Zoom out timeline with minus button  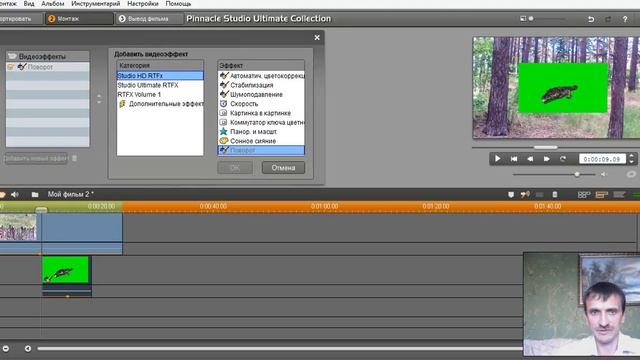pyautogui.click(x=6, y=349)
